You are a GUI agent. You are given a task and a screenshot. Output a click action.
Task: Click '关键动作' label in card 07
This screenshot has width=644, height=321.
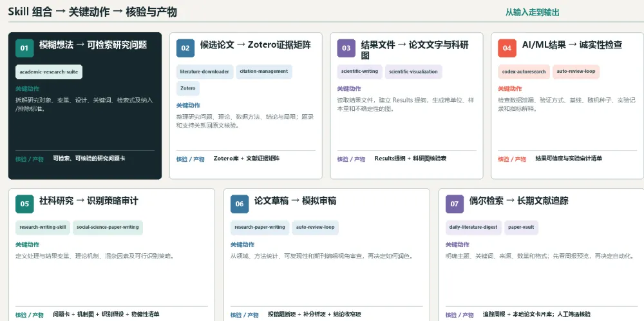[457, 244]
